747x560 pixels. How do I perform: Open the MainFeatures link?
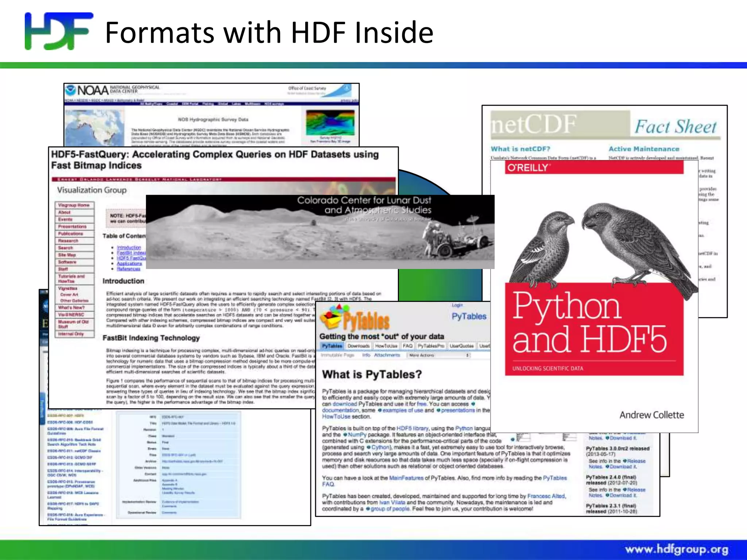click(x=406, y=478)
